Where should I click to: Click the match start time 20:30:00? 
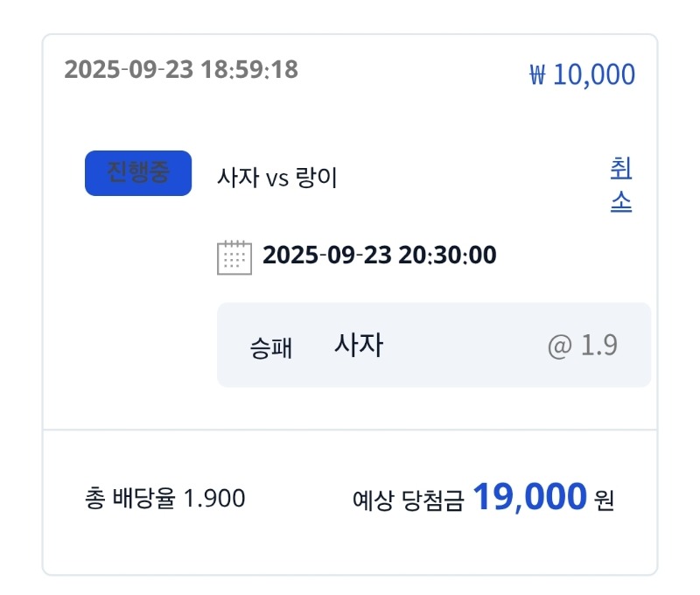point(447,255)
